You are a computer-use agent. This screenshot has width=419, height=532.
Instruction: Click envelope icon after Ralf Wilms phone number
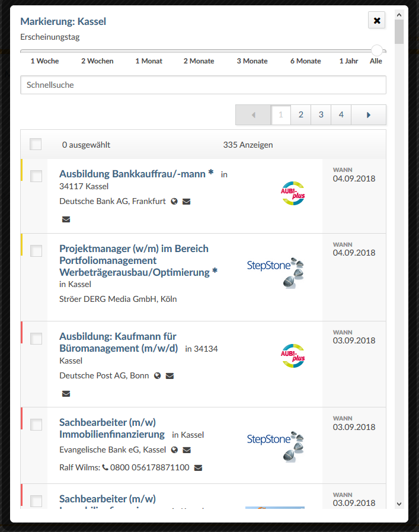(x=199, y=468)
